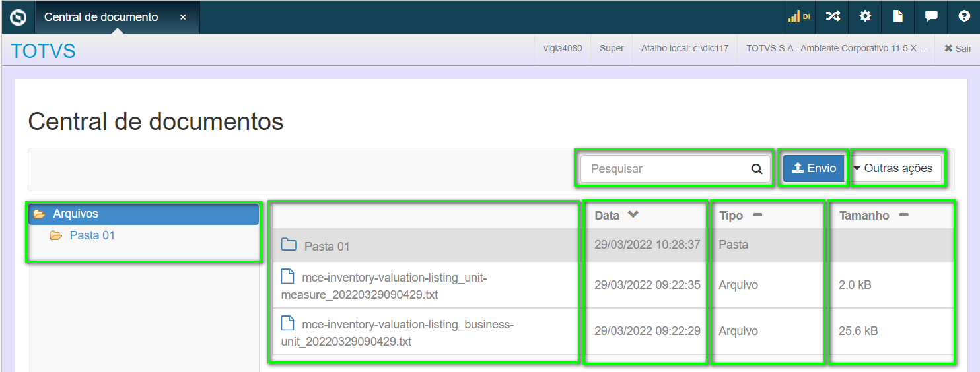Expand the Outras ações dropdown
This screenshot has width=980, height=372.
pyautogui.click(x=897, y=168)
